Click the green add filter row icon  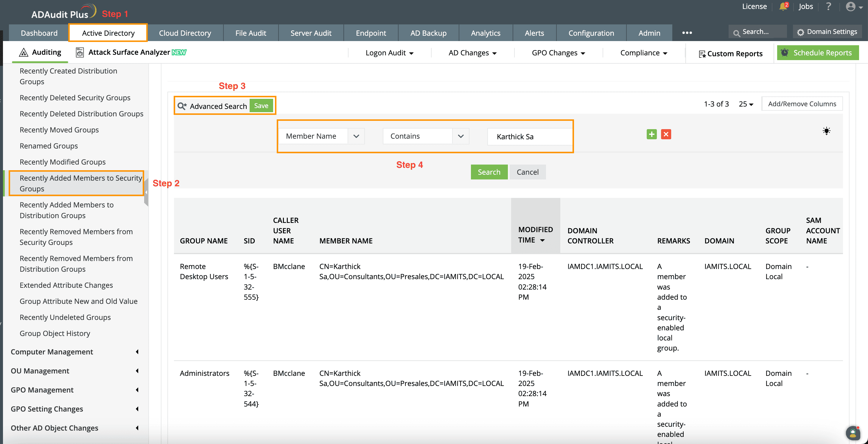[x=651, y=134]
